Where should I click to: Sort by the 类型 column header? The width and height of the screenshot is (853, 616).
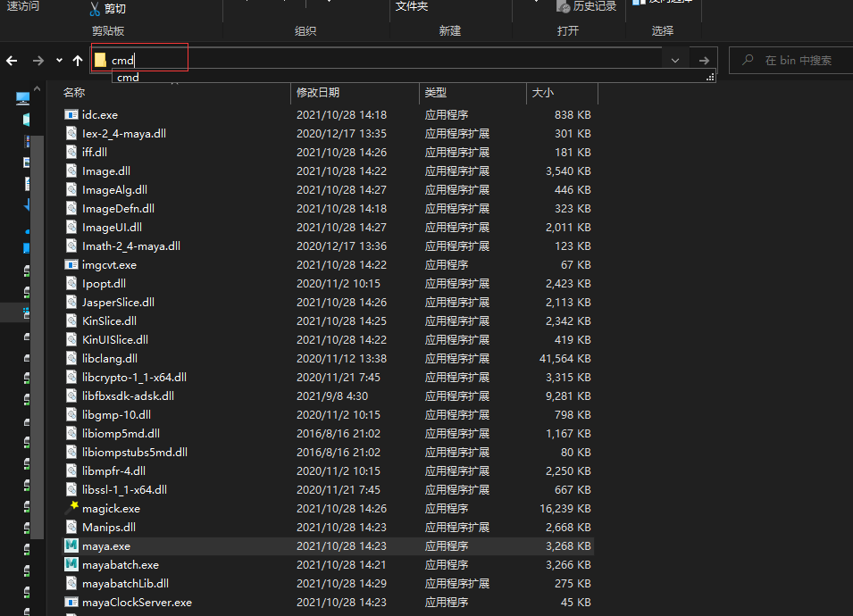435,93
